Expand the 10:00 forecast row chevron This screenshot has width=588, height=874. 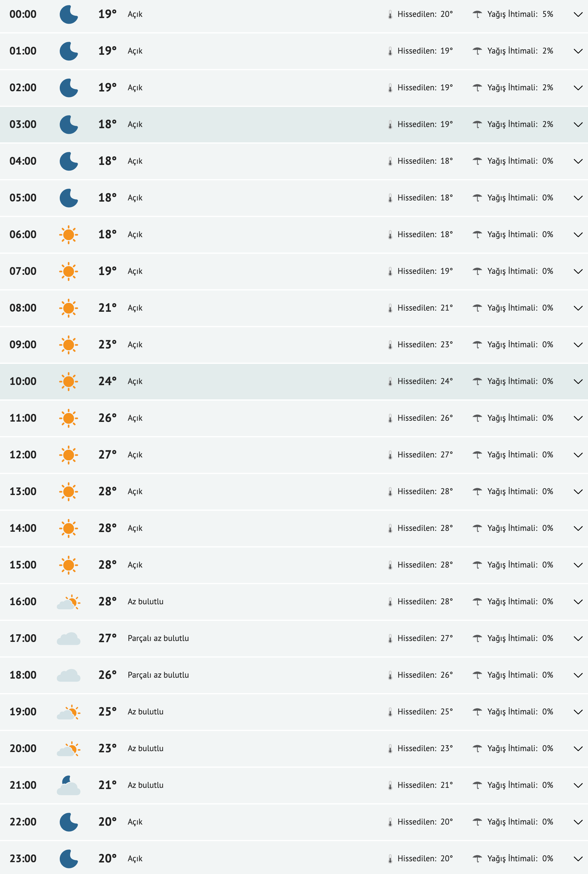[578, 382]
